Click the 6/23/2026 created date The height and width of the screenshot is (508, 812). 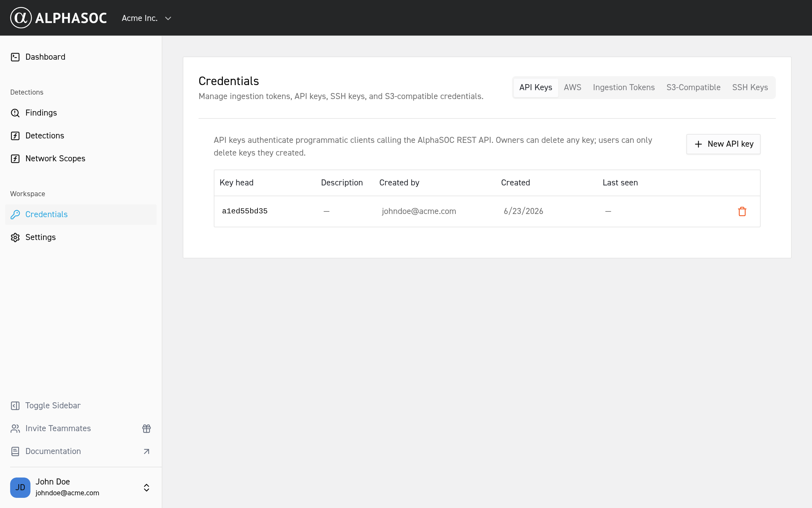[x=523, y=211]
